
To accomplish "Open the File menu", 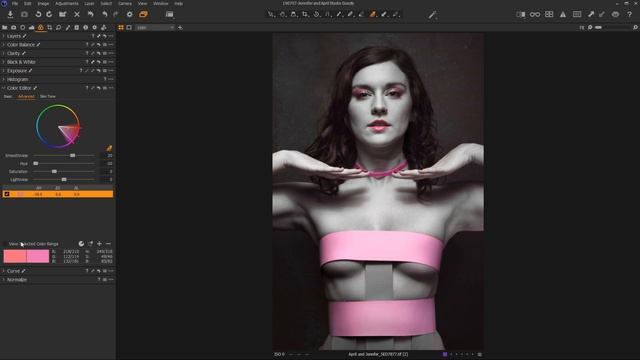I will coord(15,3).
